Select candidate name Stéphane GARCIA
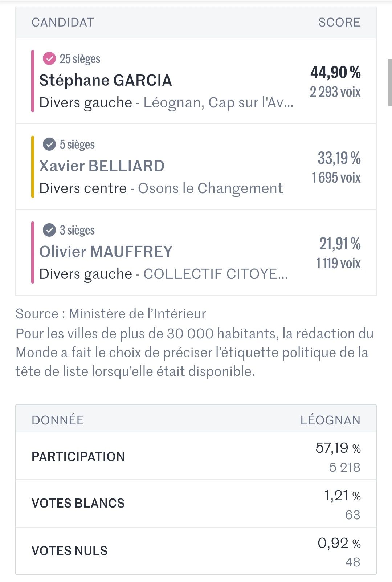The width and height of the screenshot is (392, 582). (105, 80)
